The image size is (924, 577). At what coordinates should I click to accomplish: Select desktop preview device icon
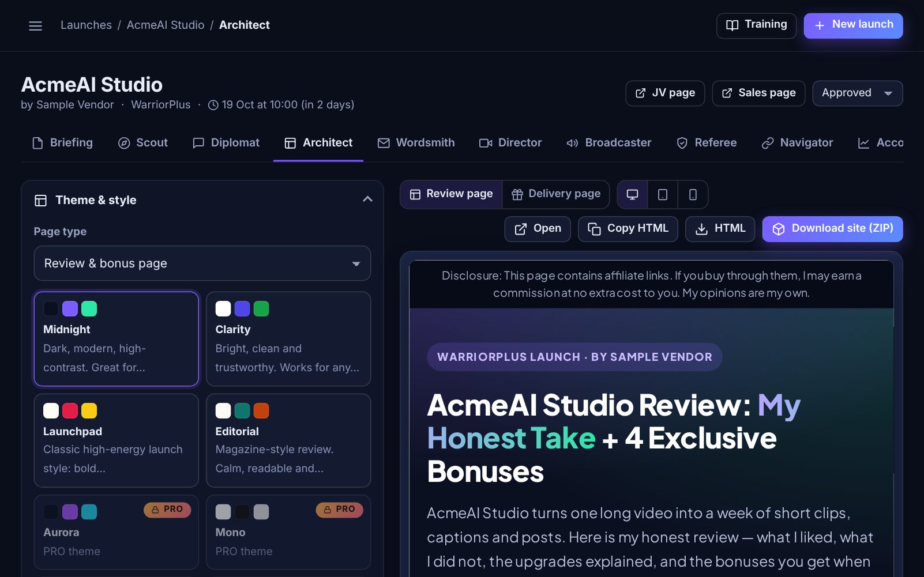(x=632, y=195)
